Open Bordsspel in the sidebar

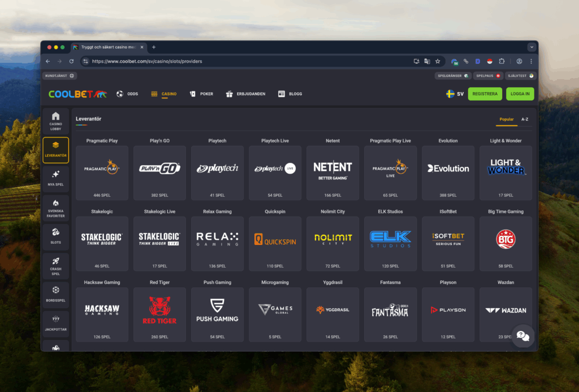click(56, 295)
